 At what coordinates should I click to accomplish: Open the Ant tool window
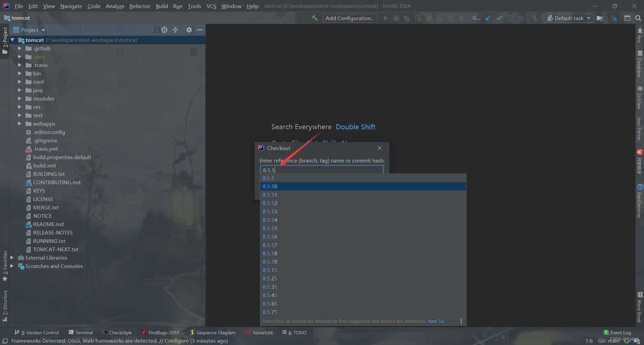[640, 36]
